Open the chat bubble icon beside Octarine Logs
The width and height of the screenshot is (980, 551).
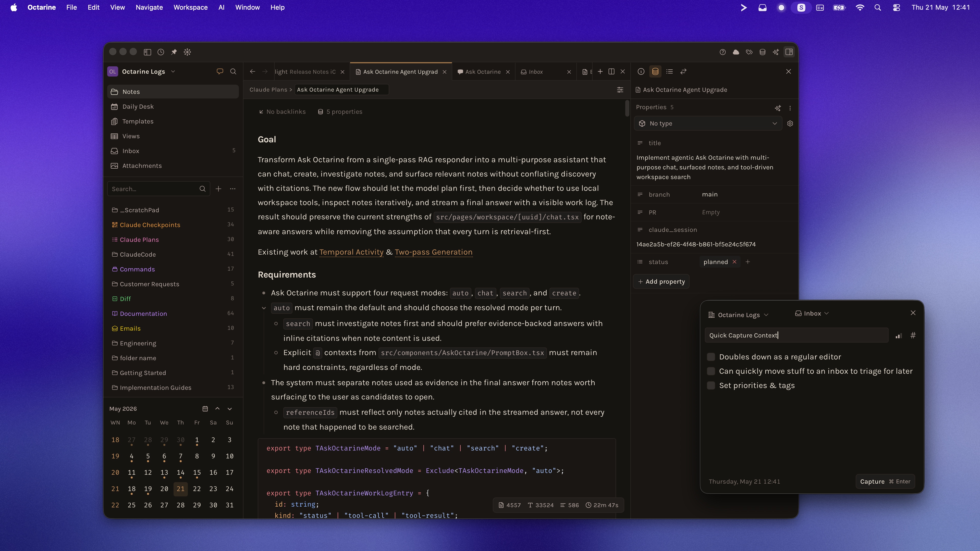(x=220, y=71)
